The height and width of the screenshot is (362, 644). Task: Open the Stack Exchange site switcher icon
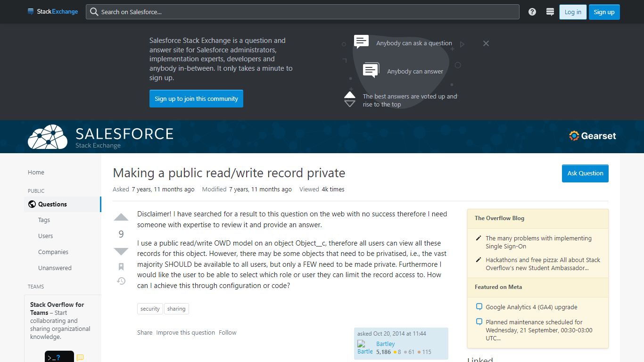[x=550, y=12]
